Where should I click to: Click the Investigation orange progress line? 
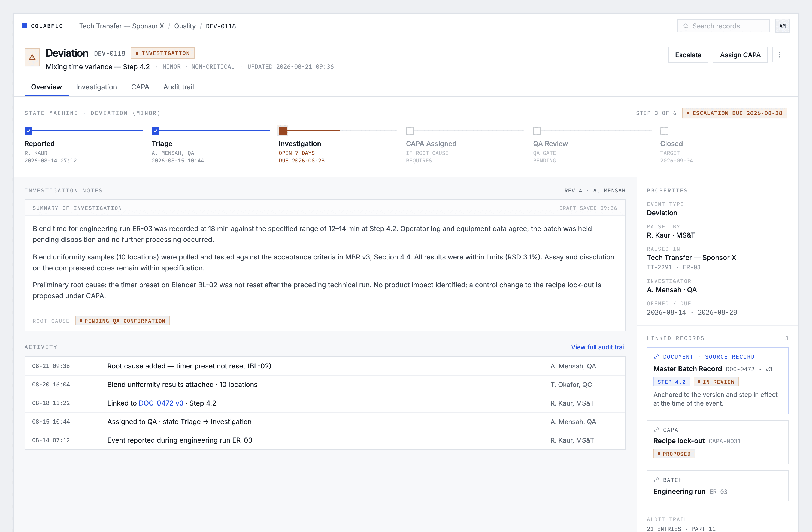(x=313, y=131)
